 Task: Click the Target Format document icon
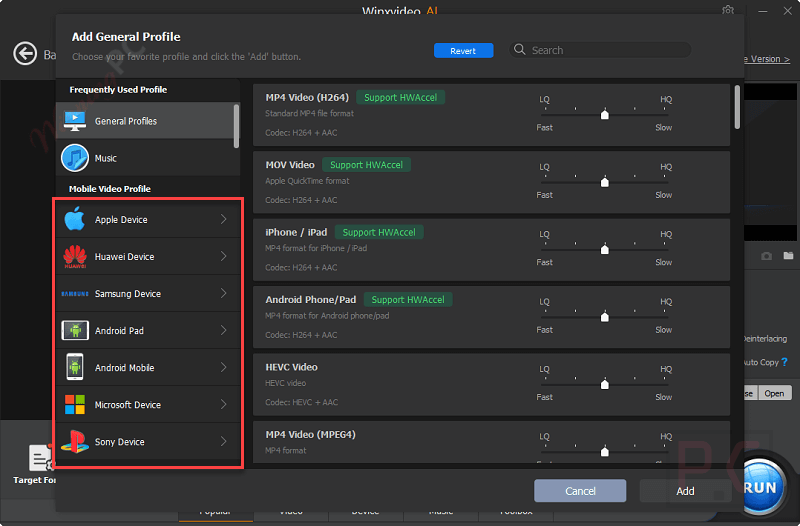41,458
